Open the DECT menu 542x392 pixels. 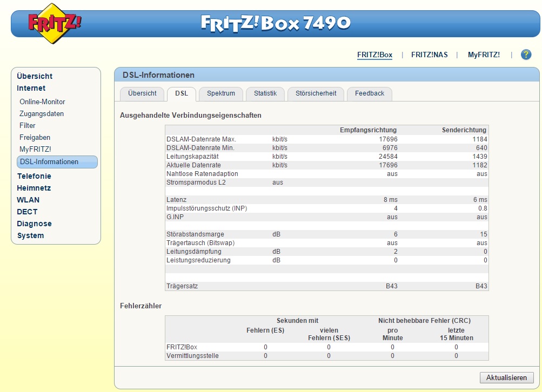click(x=27, y=212)
